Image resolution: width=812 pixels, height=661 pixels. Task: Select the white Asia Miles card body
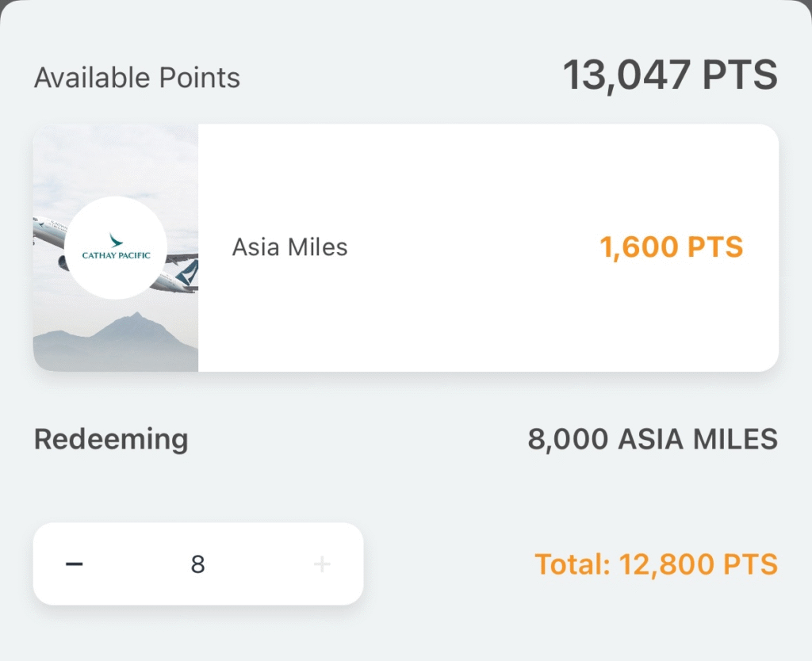(476, 317)
